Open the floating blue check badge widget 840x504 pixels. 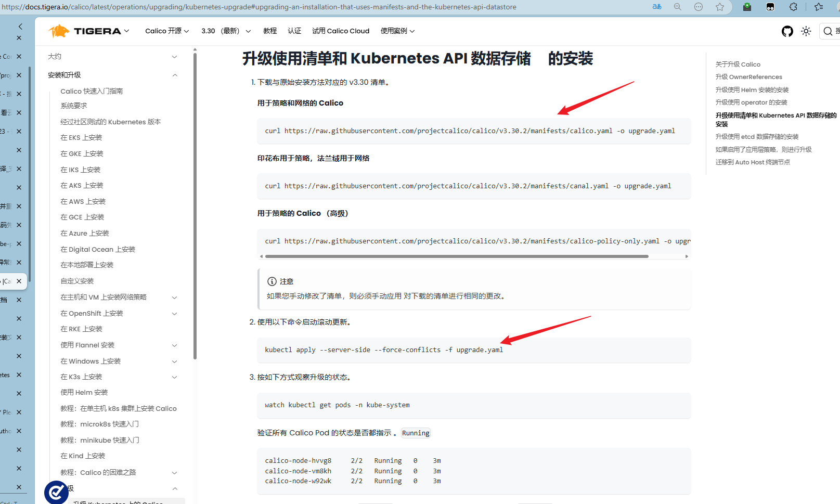57,492
